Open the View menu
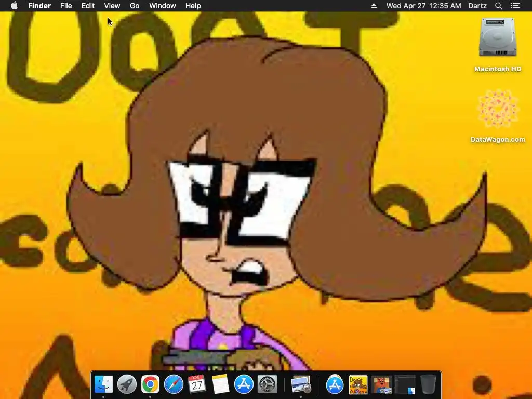Image resolution: width=532 pixels, height=399 pixels. point(112,6)
